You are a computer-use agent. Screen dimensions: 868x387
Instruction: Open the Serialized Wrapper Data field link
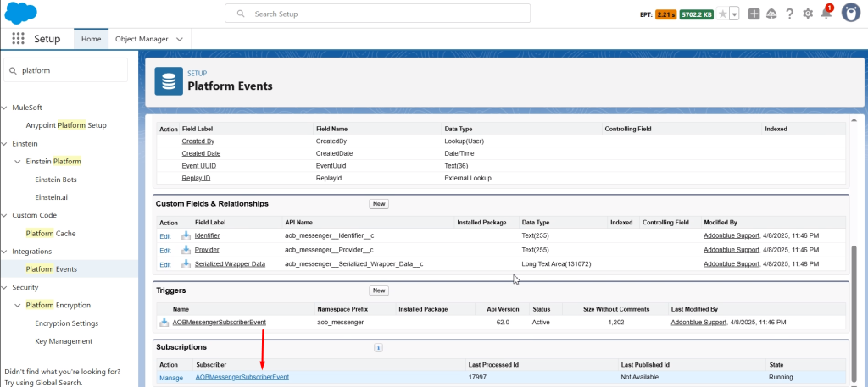[230, 264]
